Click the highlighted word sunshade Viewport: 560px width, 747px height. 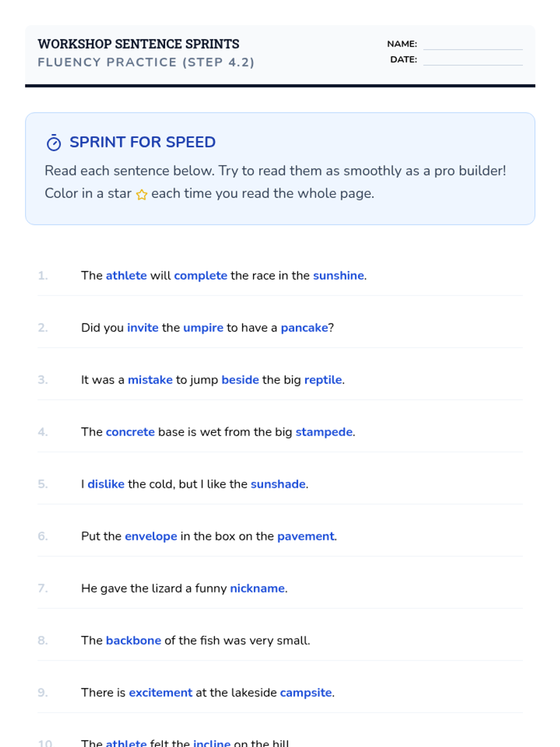coord(278,484)
